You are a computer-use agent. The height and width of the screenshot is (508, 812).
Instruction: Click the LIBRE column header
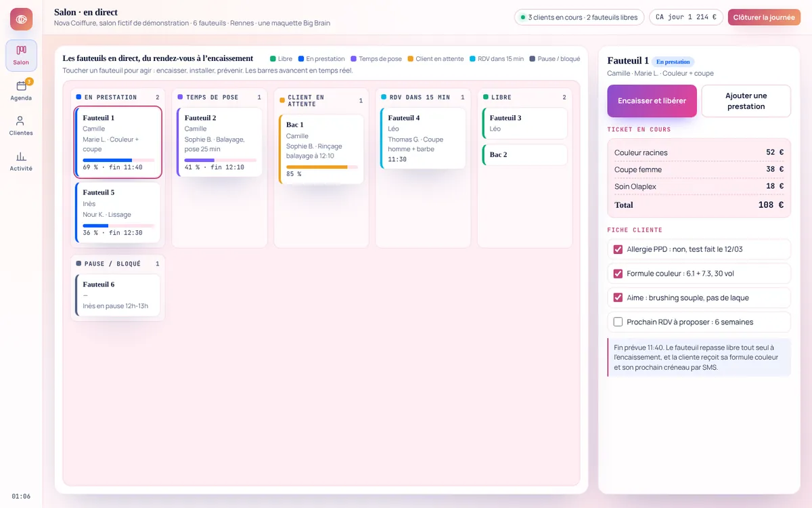(x=524, y=97)
